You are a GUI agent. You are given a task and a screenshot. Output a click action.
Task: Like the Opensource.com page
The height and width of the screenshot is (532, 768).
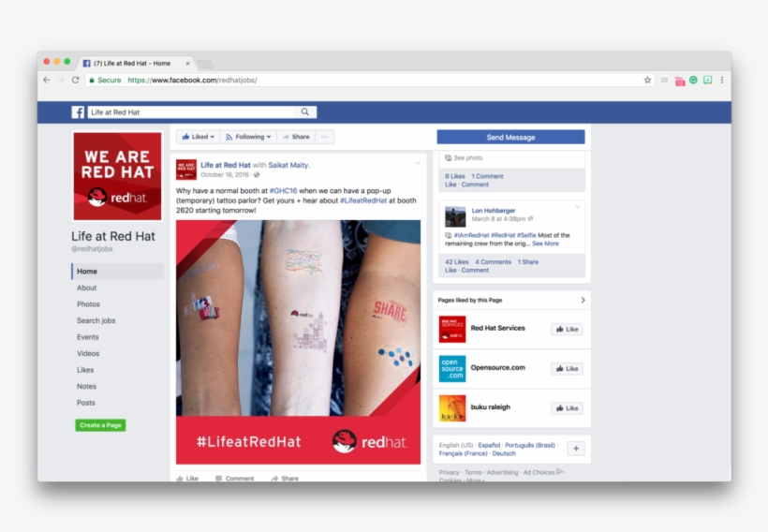(x=567, y=368)
